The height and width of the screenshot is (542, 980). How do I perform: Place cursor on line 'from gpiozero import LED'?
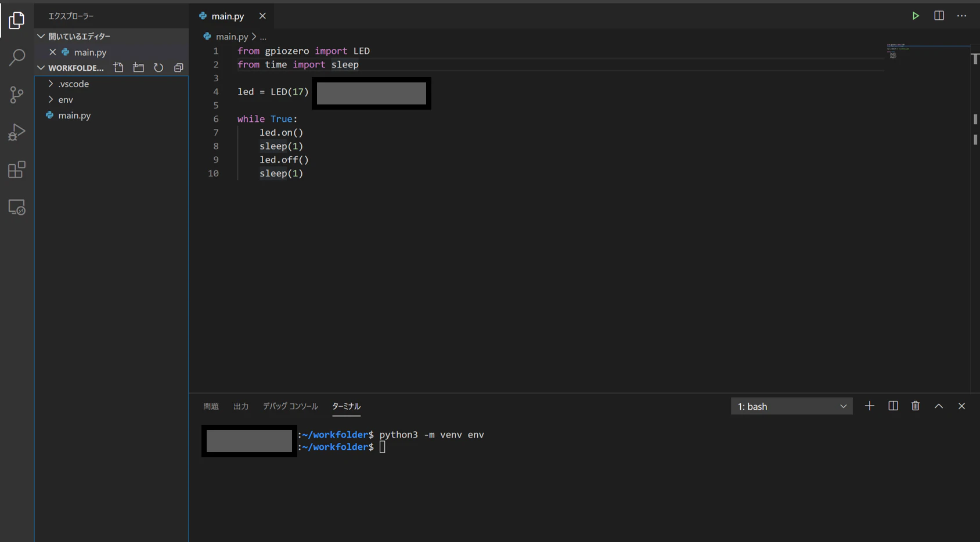[304, 51]
